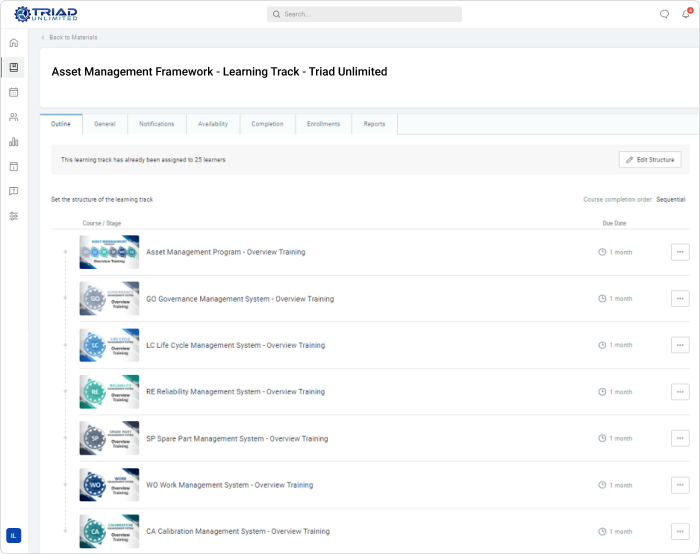Click the search magnifier icon
This screenshot has width=700, height=554.
click(x=276, y=14)
